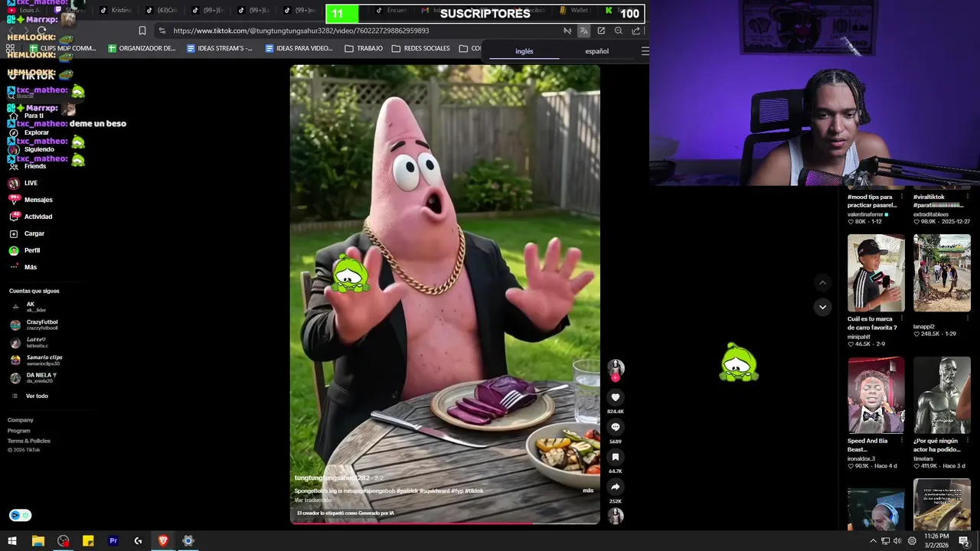This screenshot has width=980, height=551.
Task: Expand the TRABAJO bookmarks folder
Action: [364, 48]
